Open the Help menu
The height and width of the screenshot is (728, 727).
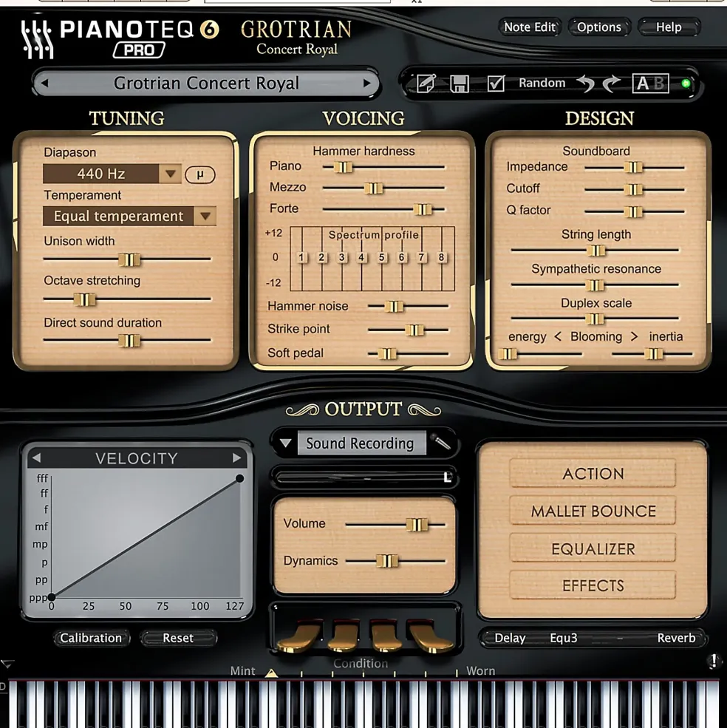pos(669,27)
